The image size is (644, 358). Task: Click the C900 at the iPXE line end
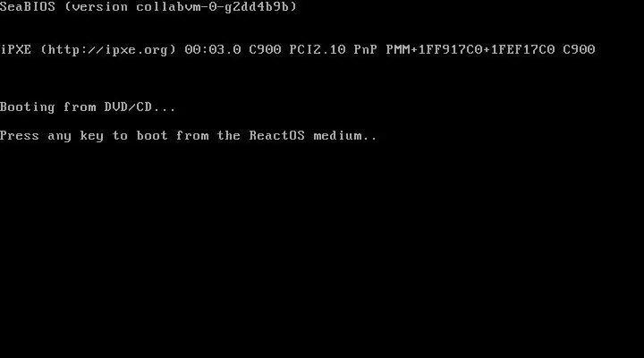coord(579,49)
